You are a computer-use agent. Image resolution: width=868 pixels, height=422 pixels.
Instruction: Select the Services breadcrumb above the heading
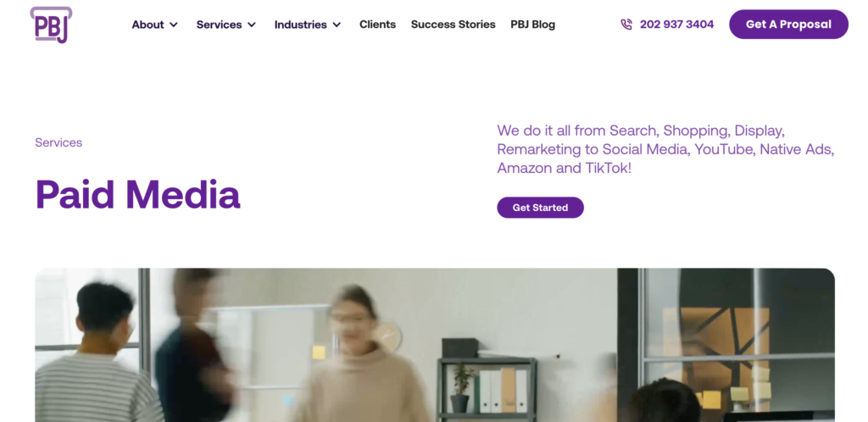click(x=58, y=142)
